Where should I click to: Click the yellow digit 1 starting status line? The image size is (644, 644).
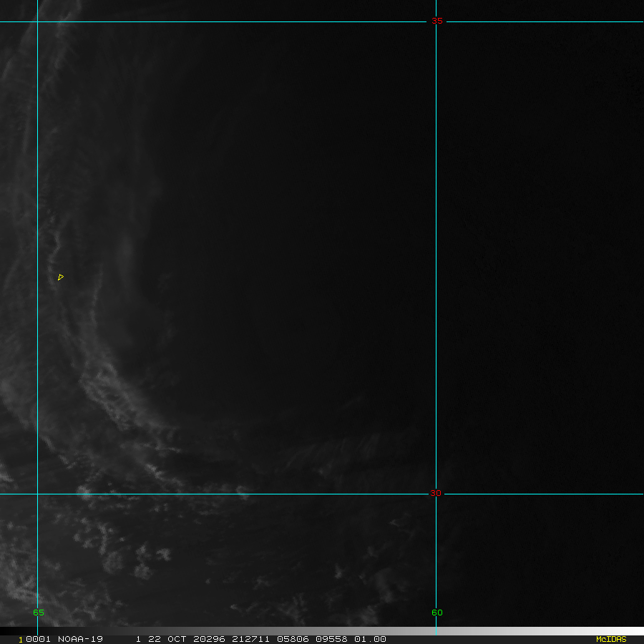(21, 639)
